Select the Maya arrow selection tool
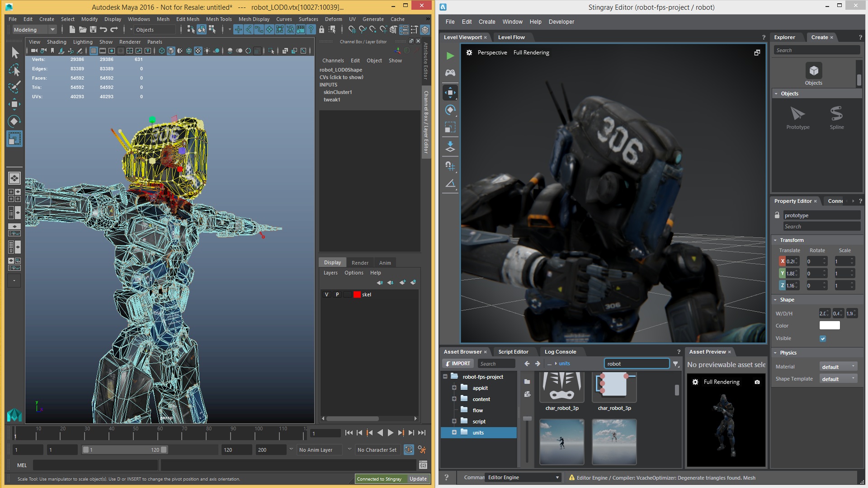The image size is (868, 488). click(x=14, y=53)
